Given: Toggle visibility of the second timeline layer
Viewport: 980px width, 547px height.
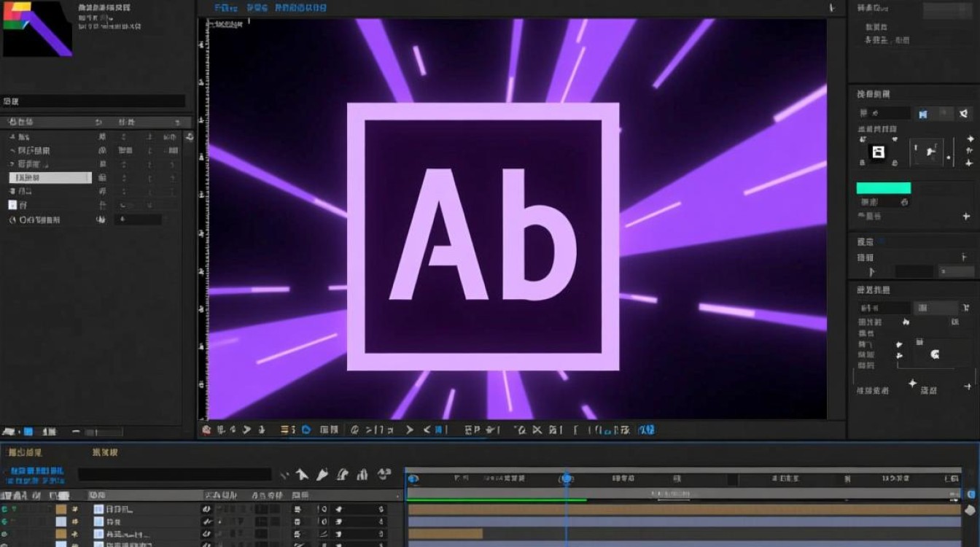Looking at the screenshot, I should [5, 522].
